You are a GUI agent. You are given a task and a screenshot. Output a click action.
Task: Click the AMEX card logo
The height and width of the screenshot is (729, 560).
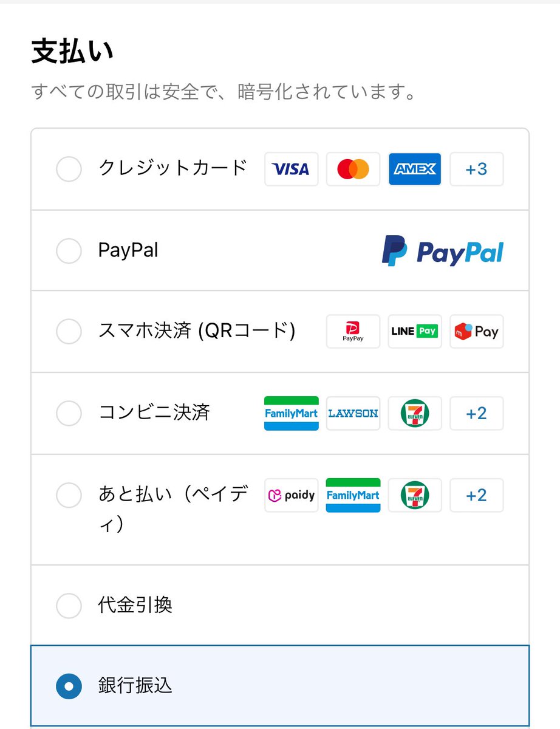pos(415,169)
